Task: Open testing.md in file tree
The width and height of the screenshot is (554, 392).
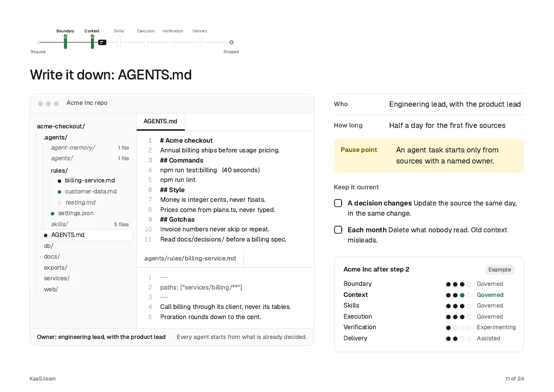Action: [80, 203]
